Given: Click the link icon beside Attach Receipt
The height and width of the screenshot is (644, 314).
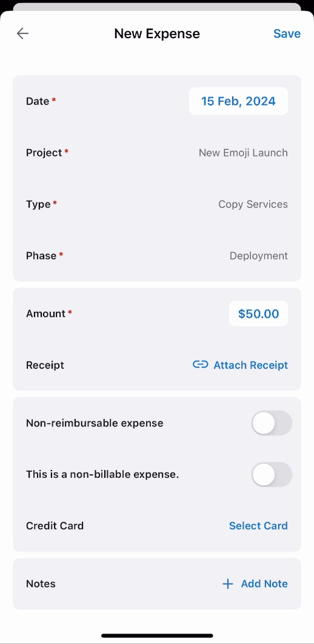Looking at the screenshot, I should (x=200, y=364).
